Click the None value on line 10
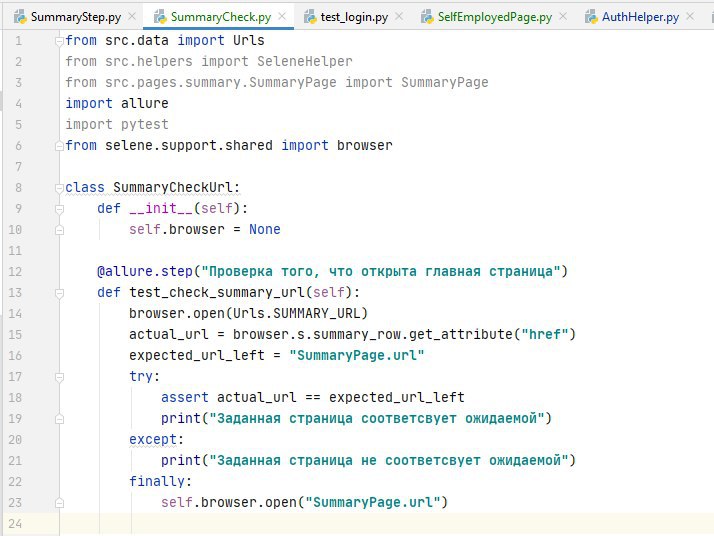This screenshot has height=536, width=714. [x=265, y=230]
